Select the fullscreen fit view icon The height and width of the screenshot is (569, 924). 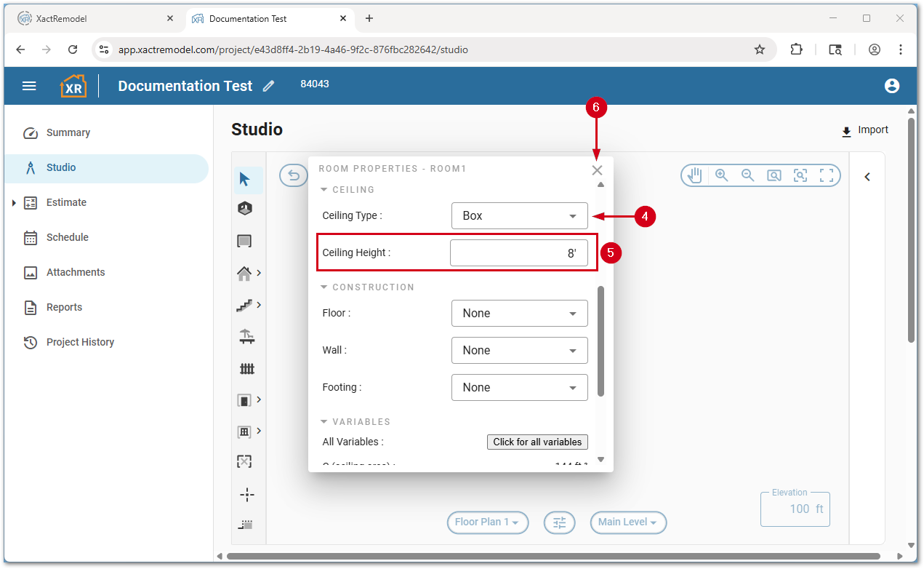tap(827, 175)
